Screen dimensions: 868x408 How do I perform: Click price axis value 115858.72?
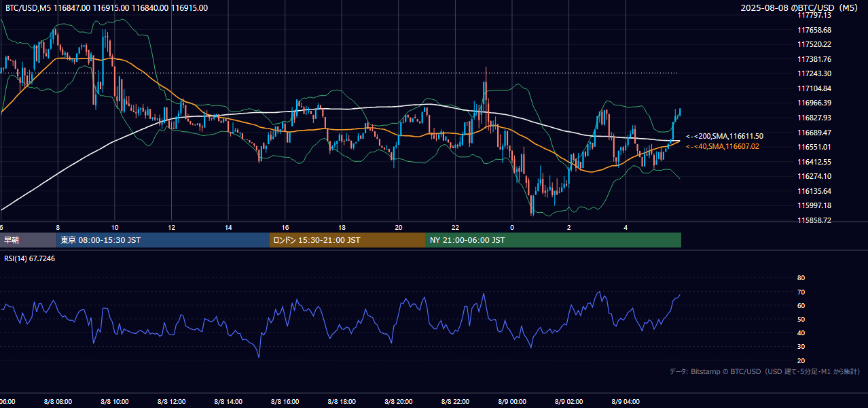coord(814,220)
